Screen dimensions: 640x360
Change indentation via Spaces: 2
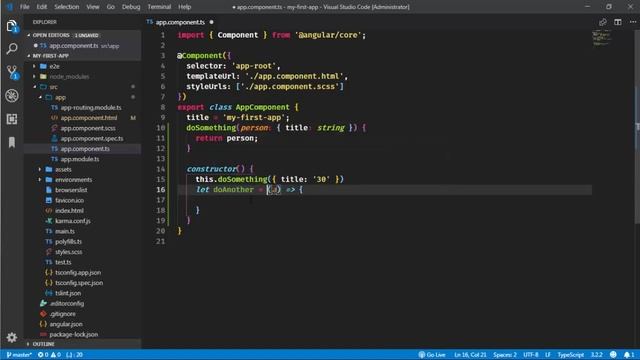504,355
